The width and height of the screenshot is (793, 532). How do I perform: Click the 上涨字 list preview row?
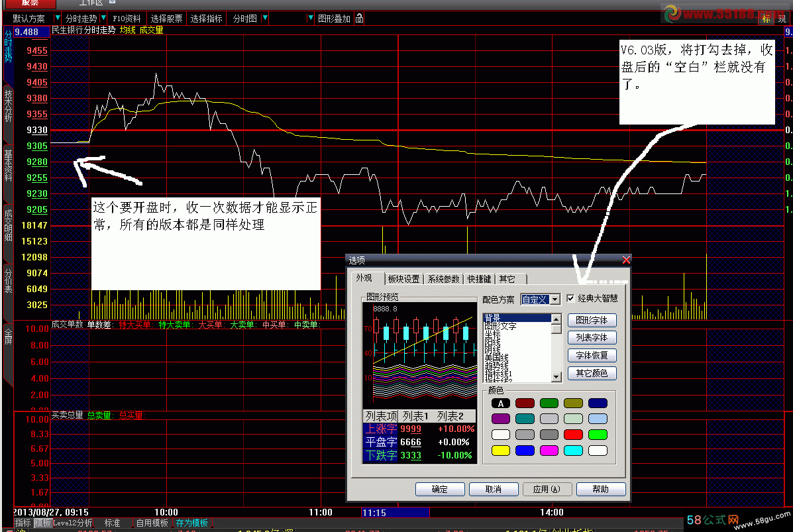[419, 429]
